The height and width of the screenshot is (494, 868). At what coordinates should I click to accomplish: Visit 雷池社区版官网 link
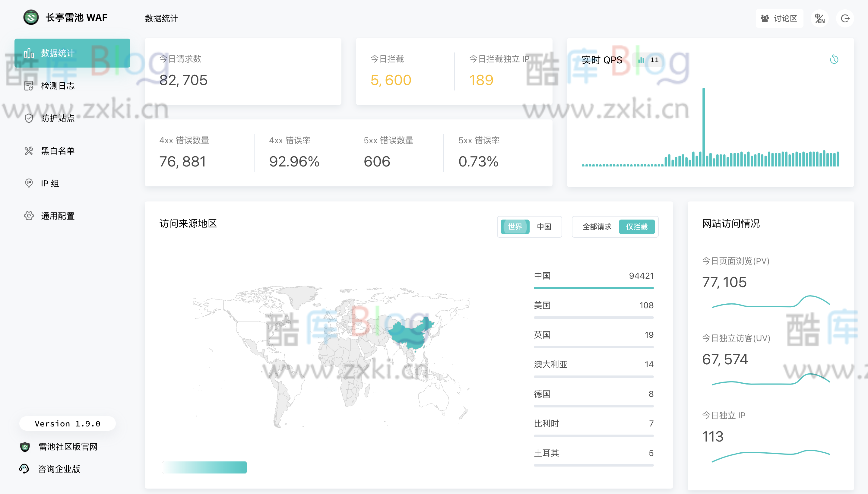click(x=68, y=447)
